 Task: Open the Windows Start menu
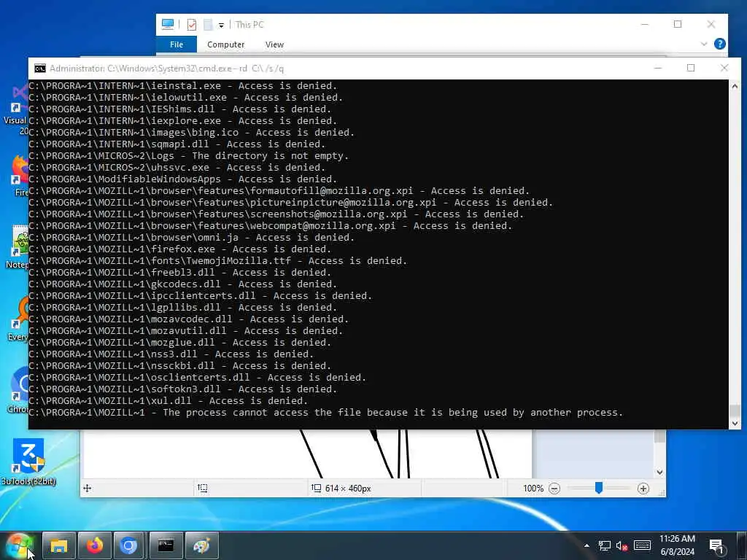coord(19,545)
